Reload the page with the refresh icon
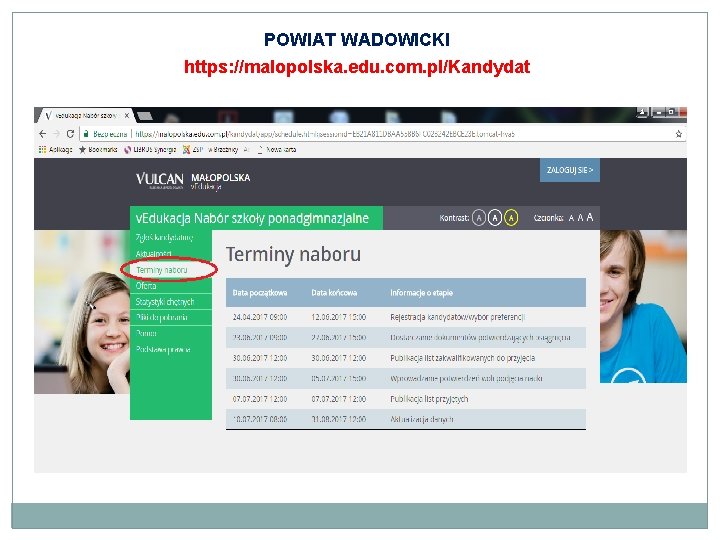720x540 pixels. click(x=70, y=134)
